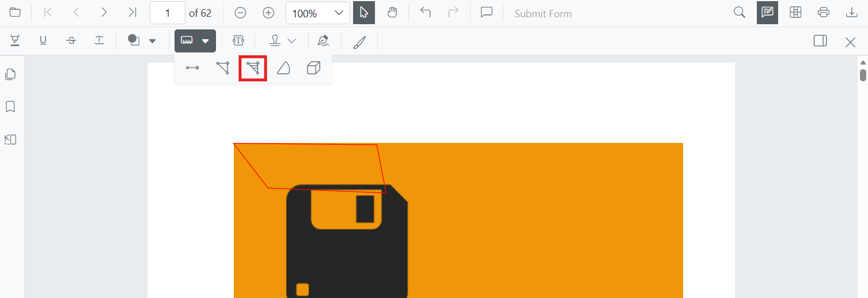The width and height of the screenshot is (868, 298).
Task: Expand the 100% zoom level dropdown
Action: point(318,13)
